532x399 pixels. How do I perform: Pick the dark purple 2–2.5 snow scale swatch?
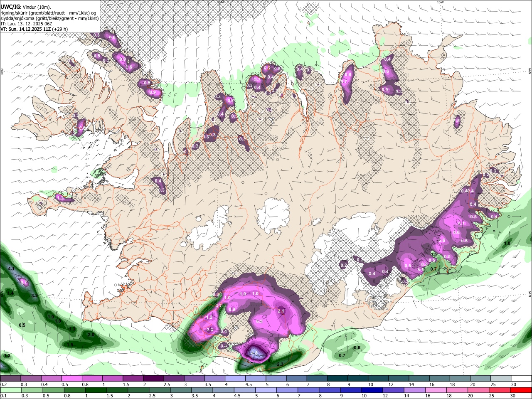click(153, 379)
